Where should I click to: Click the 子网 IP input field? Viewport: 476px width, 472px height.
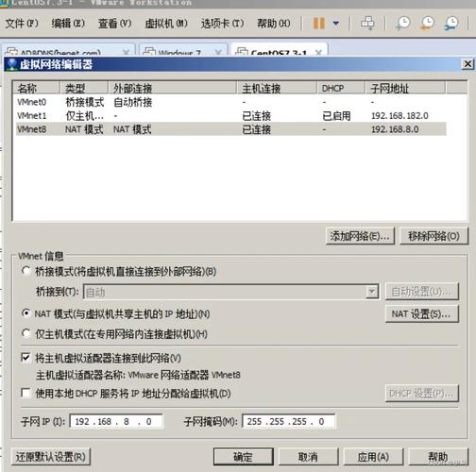point(116,421)
